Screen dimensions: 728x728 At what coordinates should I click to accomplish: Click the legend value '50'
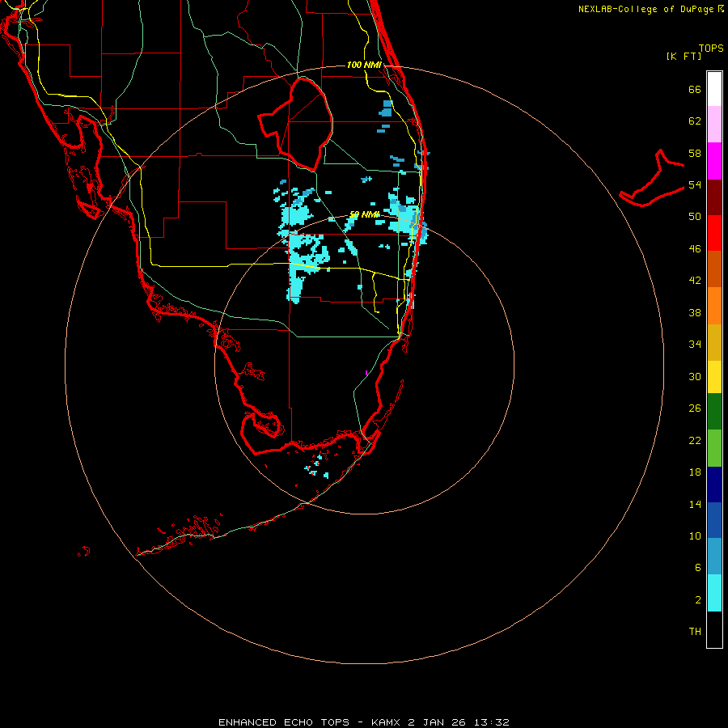tap(695, 216)
